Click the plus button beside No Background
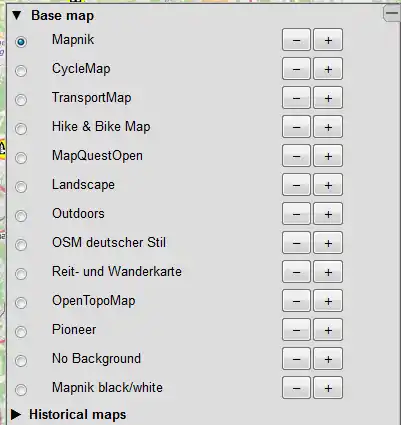The image size is (401, 425). [328, 359]
